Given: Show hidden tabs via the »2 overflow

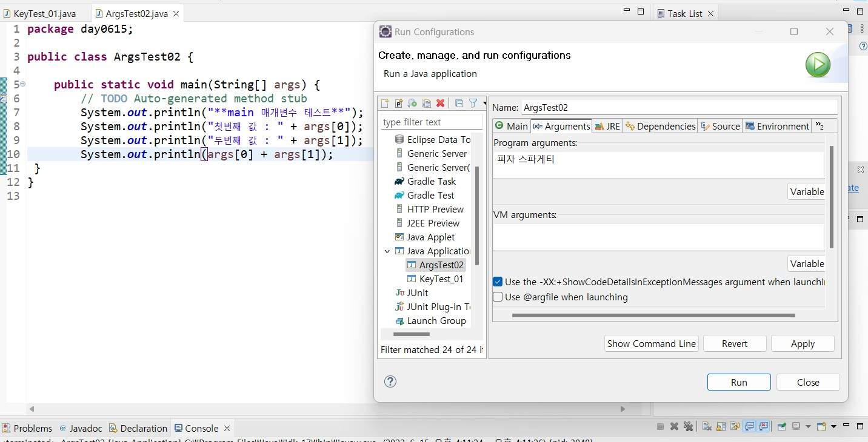Looking at the screenshot, I should click(x=820, y=126).
